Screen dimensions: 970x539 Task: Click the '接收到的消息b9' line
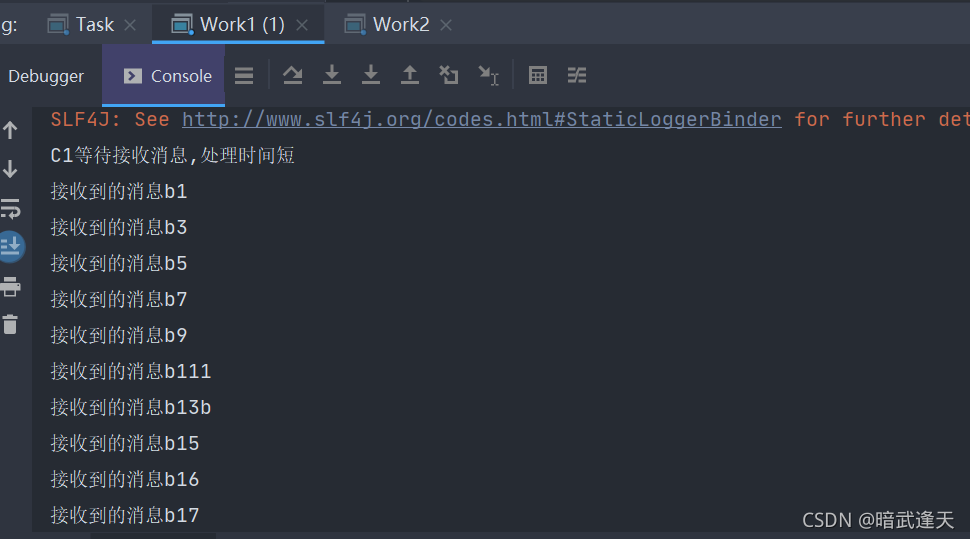pos(119,335)
